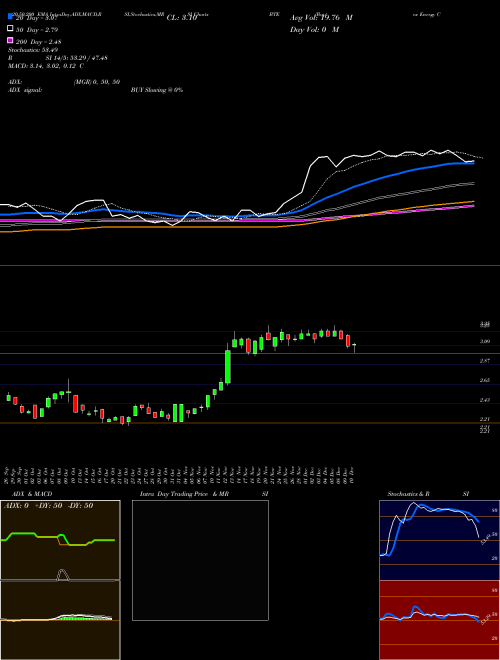Screen dimensions: 500x660
Task: Click the '(MGR) 0, 50, 50' ADX values
Action: (97, 82)
